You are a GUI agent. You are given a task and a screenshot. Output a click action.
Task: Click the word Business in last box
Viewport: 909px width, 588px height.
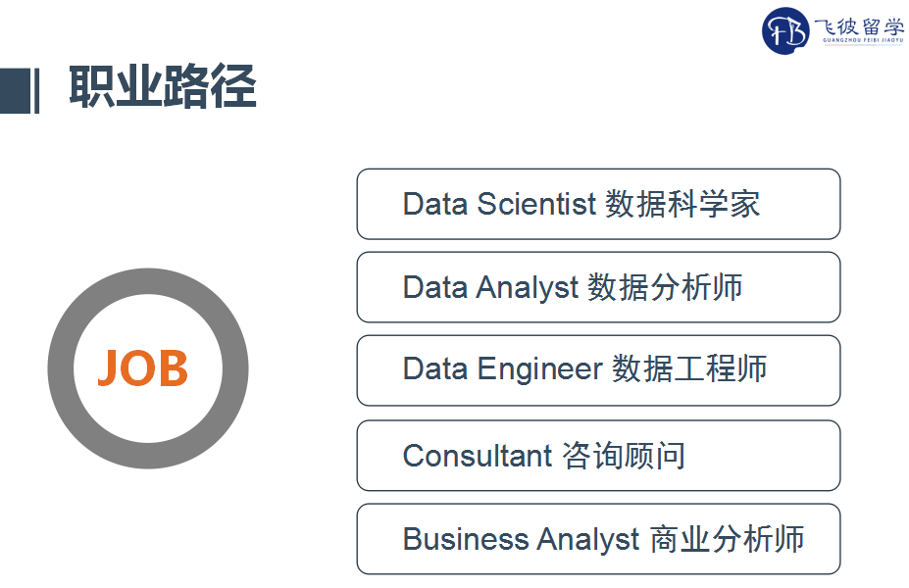[x=466, y=539]
